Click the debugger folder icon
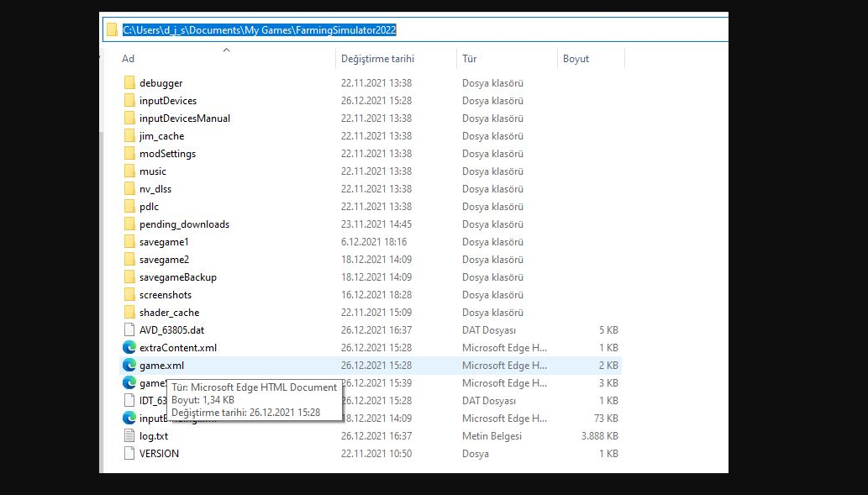Viewport: 868px width, 495px height. (x=129, y=83)
